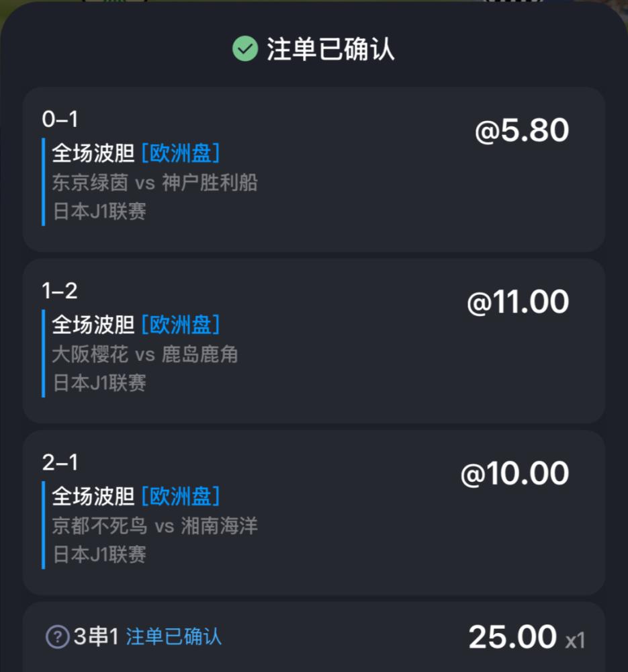The height and width of the screenshot is (672, 628).
Task: Open the 京都不死鸟 vs 湘南海洋 match
Action: (x=154, y=526)
